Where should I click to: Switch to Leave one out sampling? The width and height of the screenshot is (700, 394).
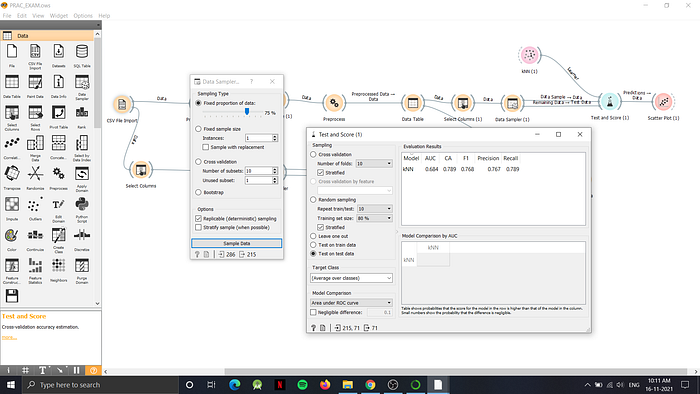(313, 236)
